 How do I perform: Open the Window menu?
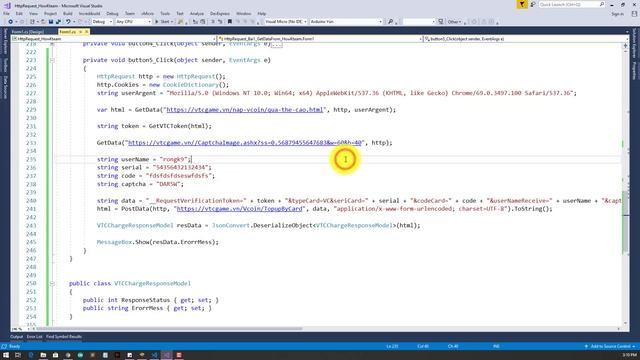[x=244, y=13]
